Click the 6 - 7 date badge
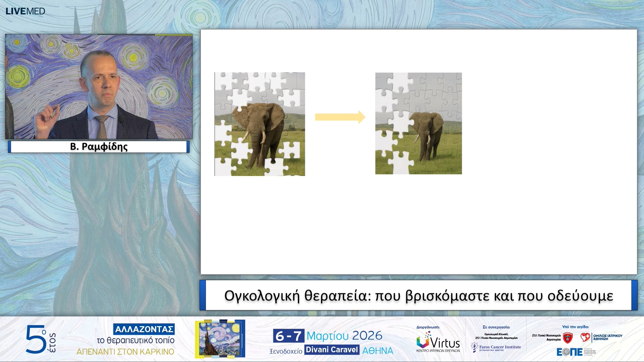The height and width of the screenshot is (362, 644). click(288, 336)
